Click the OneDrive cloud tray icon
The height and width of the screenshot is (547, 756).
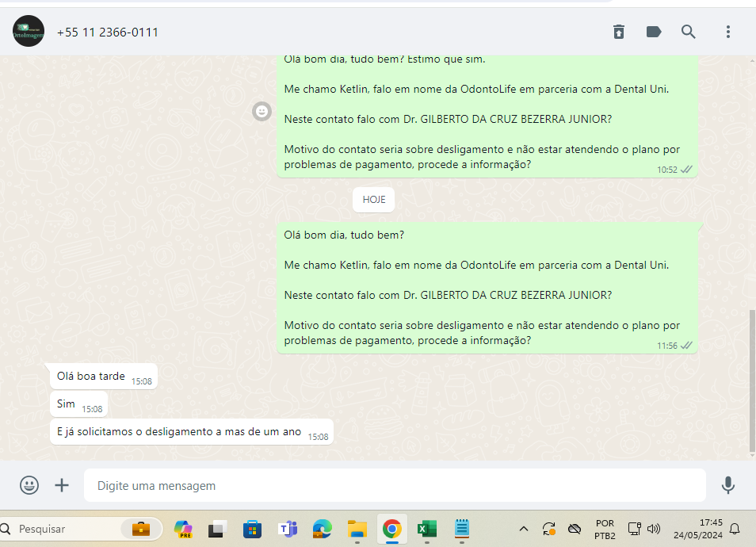pyautogui.click(x=575, y=529)
